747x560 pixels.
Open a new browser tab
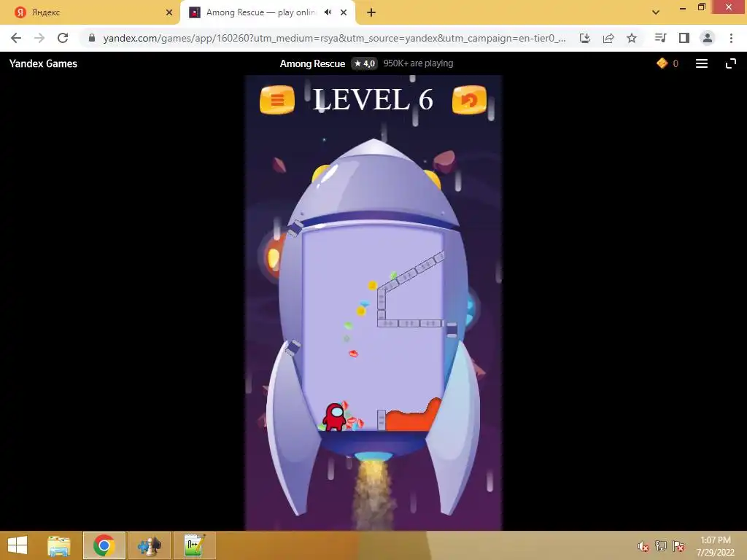coord(371,12)
